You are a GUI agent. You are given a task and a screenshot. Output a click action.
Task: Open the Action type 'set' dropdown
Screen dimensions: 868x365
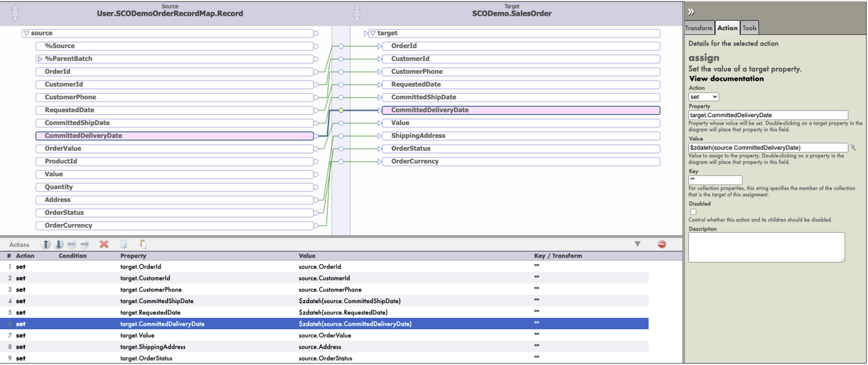tap(704, 97)
